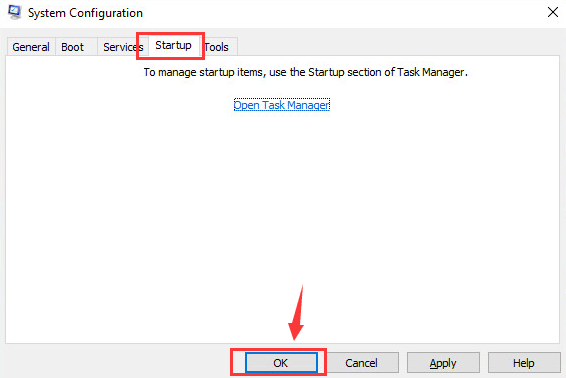Dismiss the dialog without saving via Cancel

pyautogui.click(x=362, y=363)
